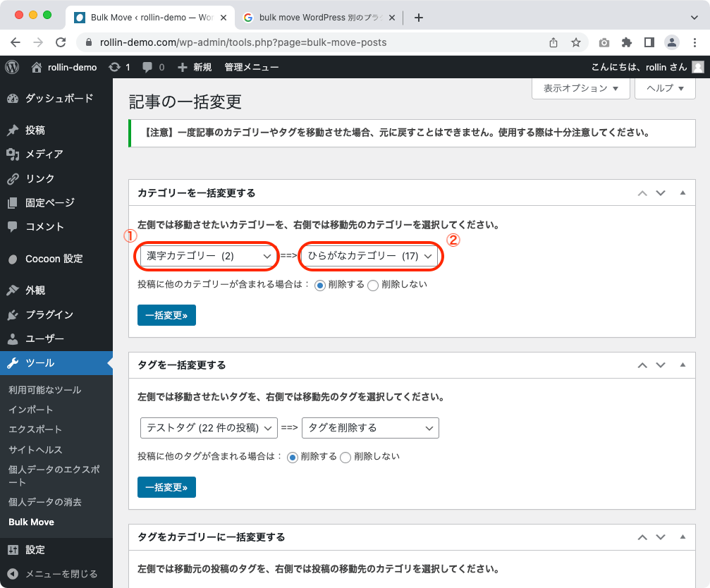Viewport: 710px width, 588px height.
Task: Expand ヘルプ help panel
Action: 665,88
